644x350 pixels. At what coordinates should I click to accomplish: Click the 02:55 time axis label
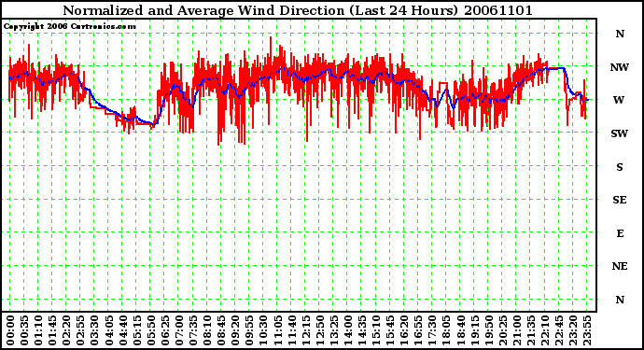pyautogui.click(x=80, y=331)
